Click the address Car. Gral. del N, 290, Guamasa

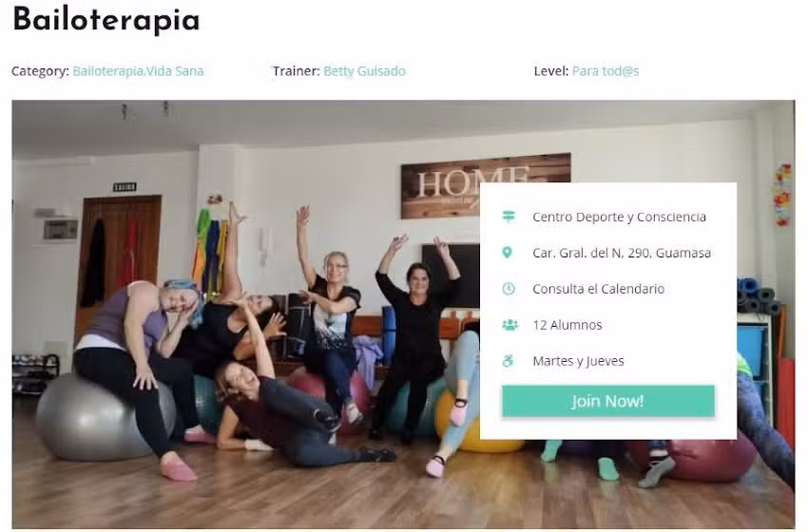pyautogui.click(x=622, y=253)
